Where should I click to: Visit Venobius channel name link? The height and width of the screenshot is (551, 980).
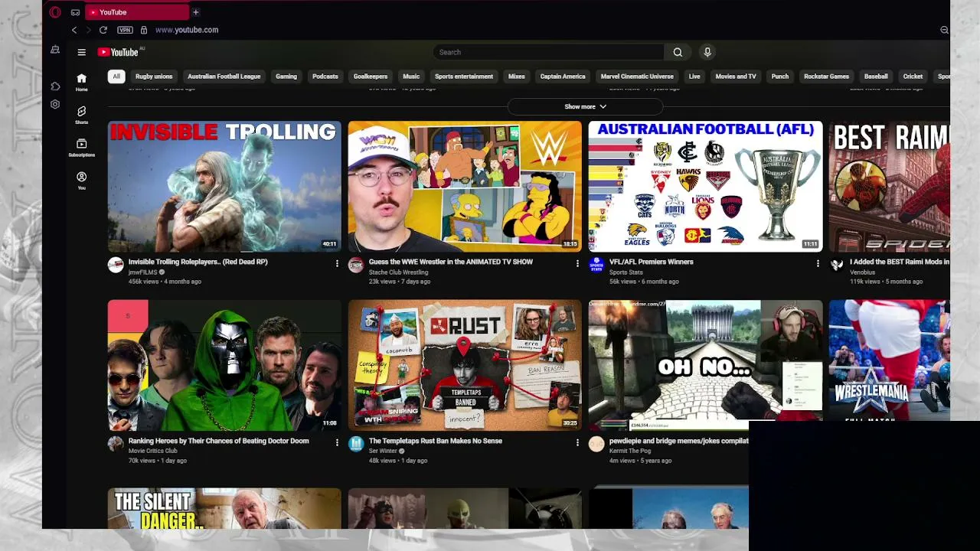pos(862,272)
